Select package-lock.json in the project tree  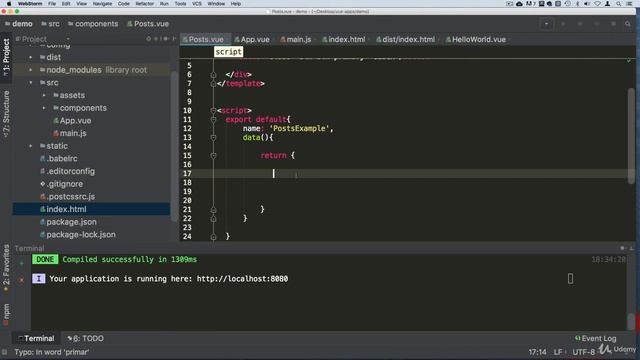point(78,234)
